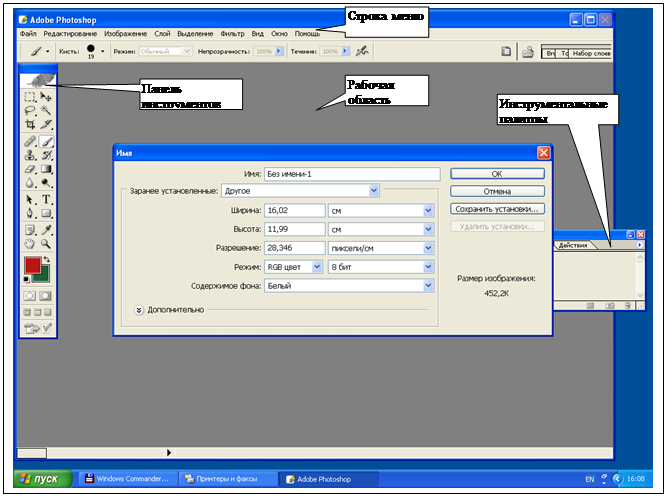Select the Type tool
The image size is (666, 497).
pos(46,199)
